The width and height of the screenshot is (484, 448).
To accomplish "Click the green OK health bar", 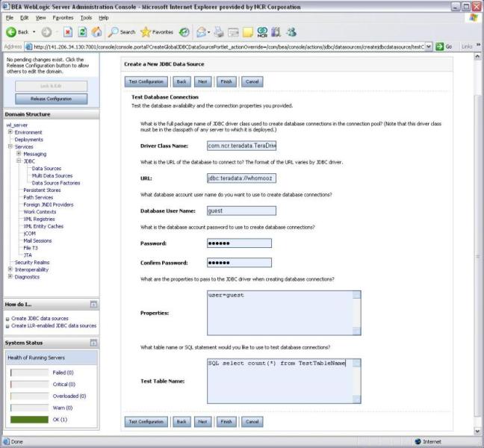I will pos(29,420).
